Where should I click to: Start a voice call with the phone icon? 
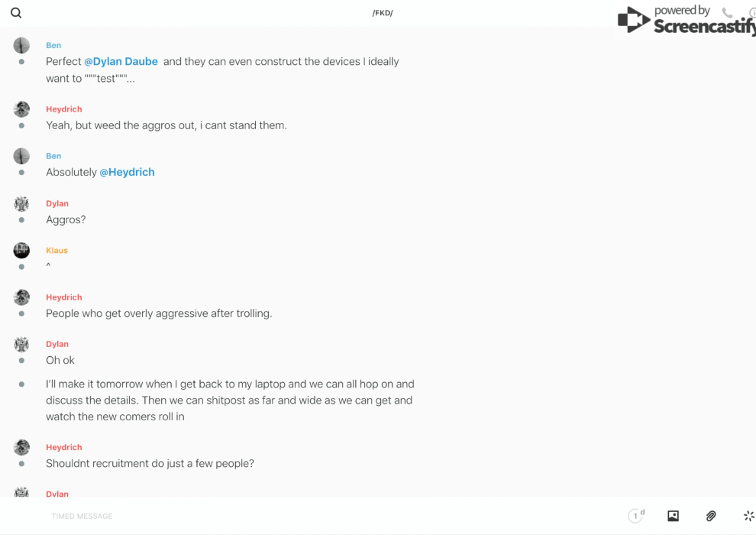727,13
